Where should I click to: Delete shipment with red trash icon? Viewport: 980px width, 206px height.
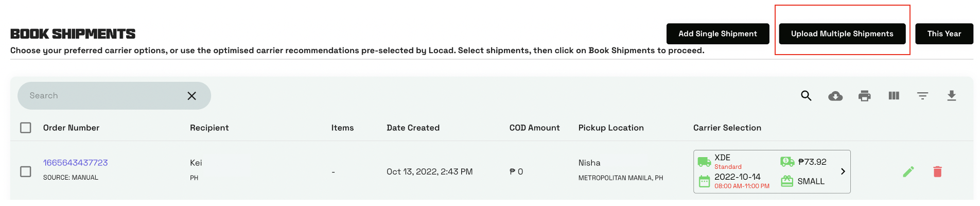point(937,171)
